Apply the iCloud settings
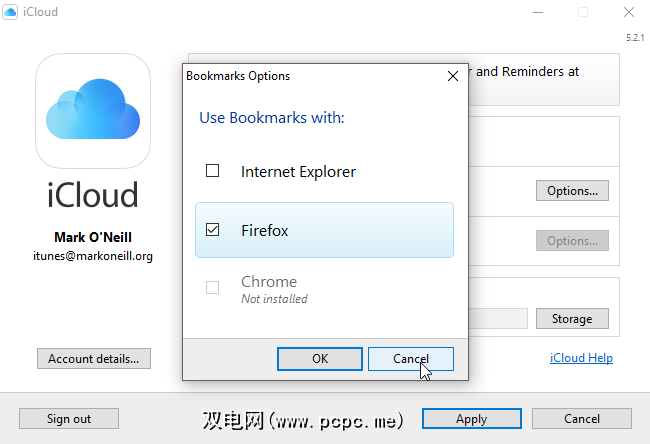This screenshot has height=444, width=650. pyautogui.click(x=471, y=419)
